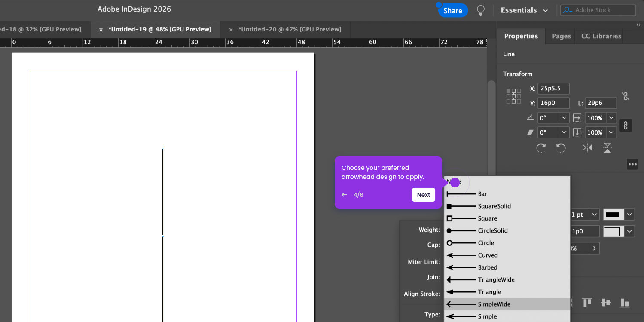Viewport: 644px width, 322px height.
Task: Choose the Square arrowhead
Action: pyautogui.click(x=507, y=218)
